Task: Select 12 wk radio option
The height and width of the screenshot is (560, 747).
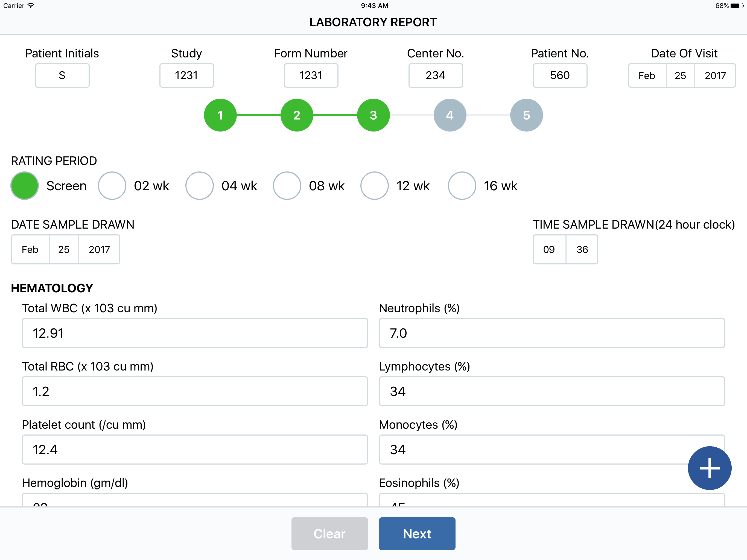Action: coord(374,186)
